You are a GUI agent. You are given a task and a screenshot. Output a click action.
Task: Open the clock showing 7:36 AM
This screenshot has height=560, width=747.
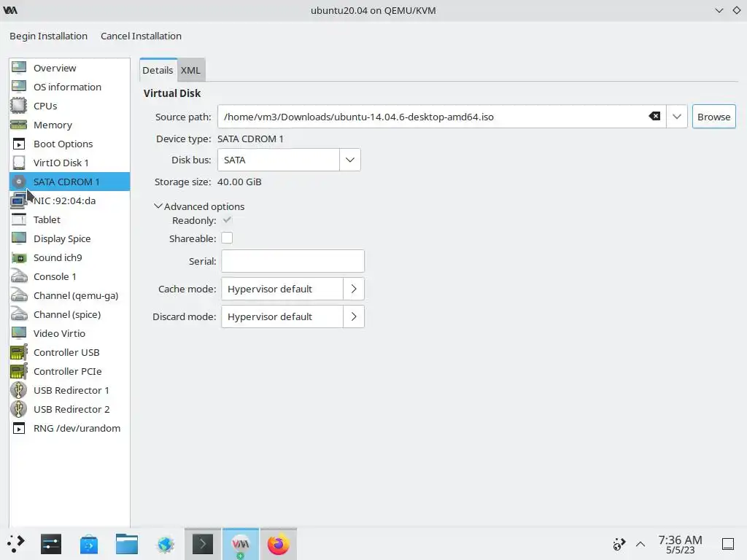(x=681, y=544)
